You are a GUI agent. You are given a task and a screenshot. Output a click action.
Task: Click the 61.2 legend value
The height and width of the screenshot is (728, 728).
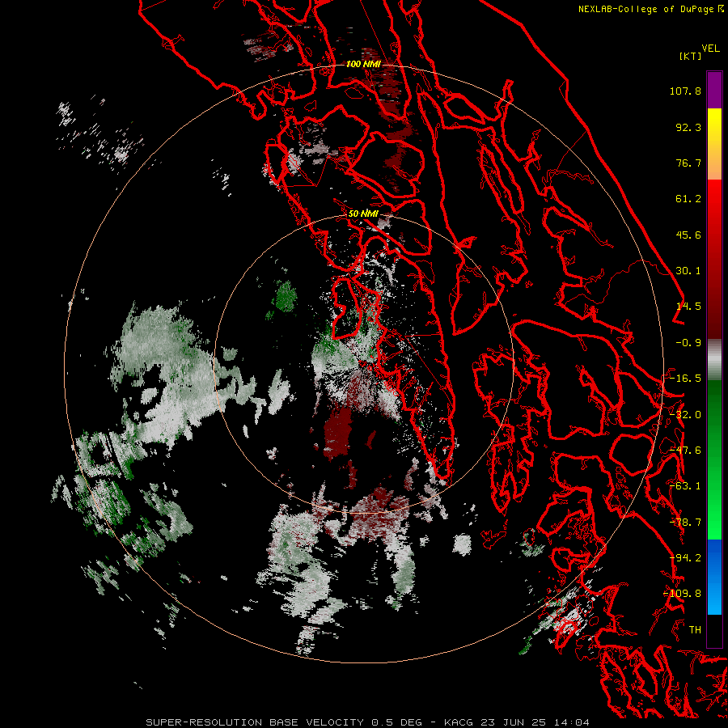[688, 199]
